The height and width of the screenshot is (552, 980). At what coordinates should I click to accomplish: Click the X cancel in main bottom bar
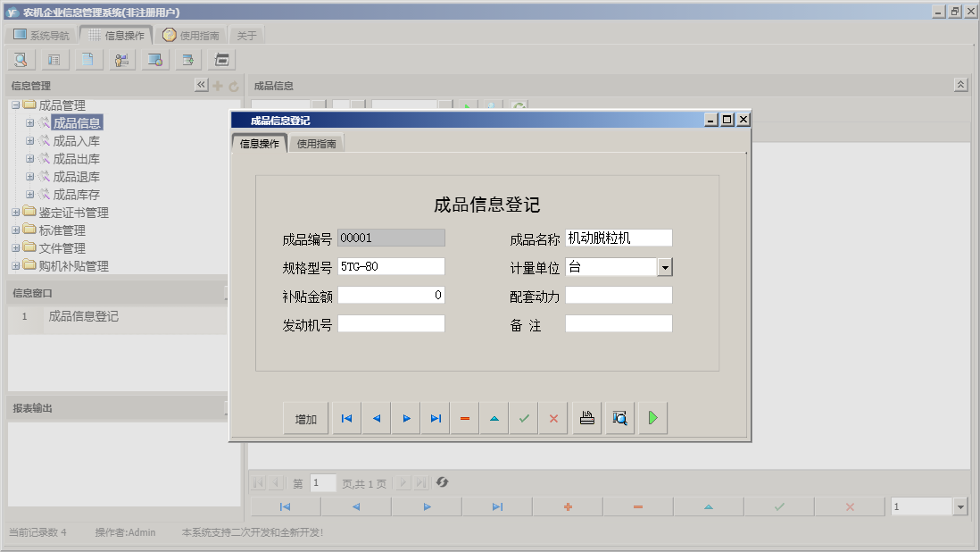[x=850, y=506]
